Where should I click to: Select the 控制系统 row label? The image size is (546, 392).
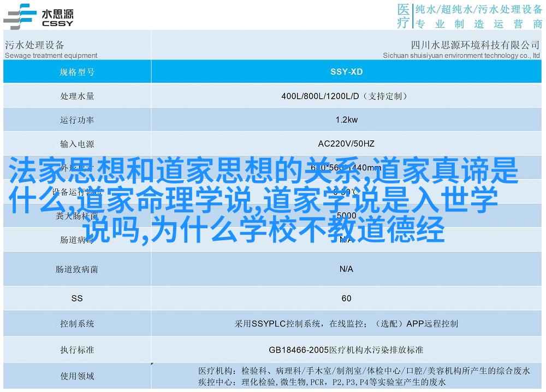pos(77,324)
